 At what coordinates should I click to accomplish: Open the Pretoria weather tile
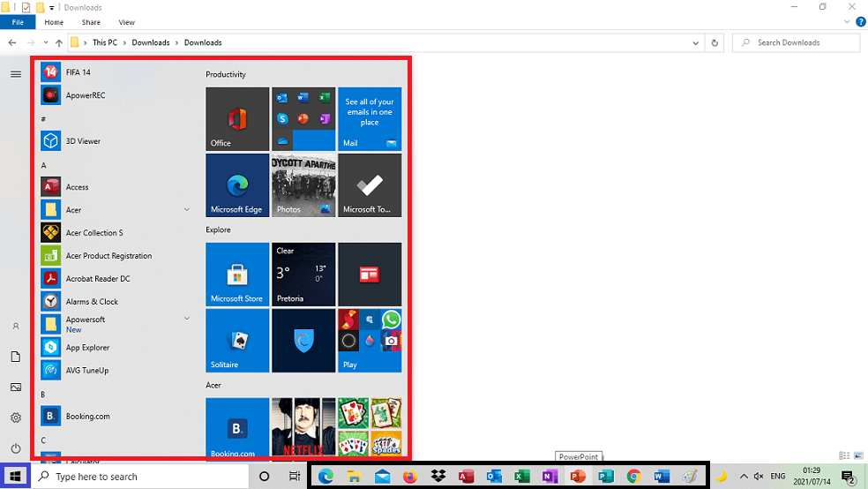pos(303,275)
